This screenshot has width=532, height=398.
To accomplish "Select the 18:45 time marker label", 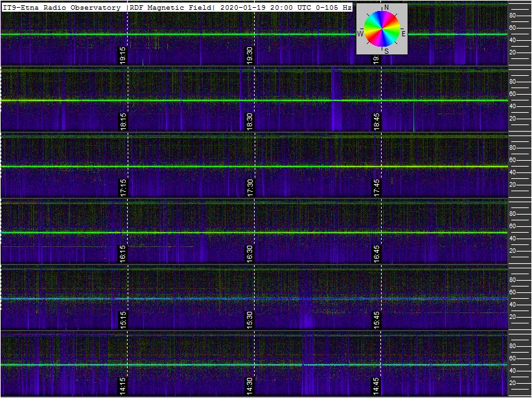I will (x=376, y=121).
